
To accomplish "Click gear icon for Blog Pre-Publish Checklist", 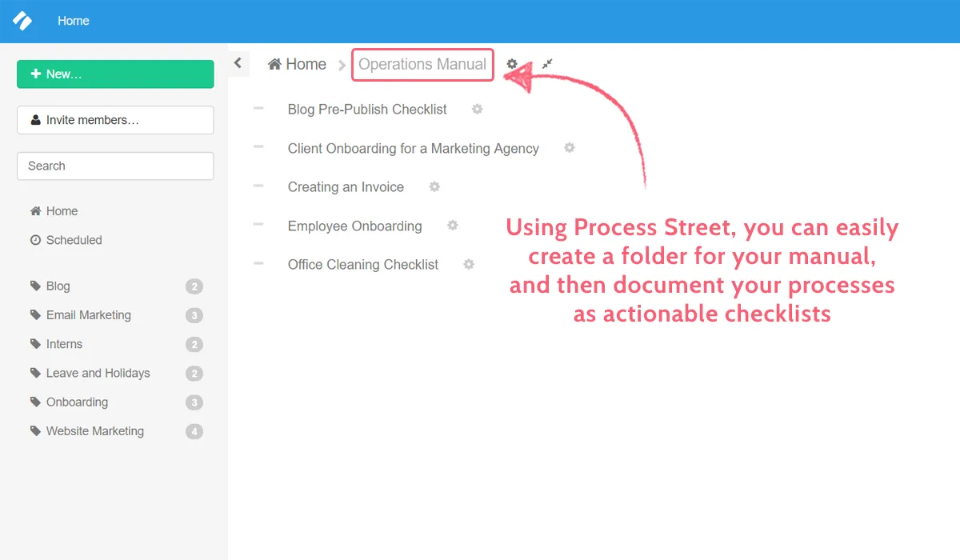I will point(478,109).
